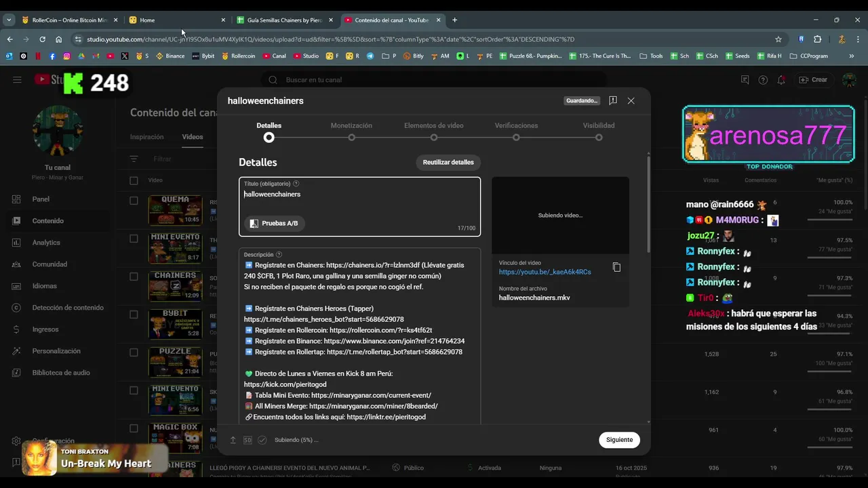Open a new browser tab

pos(454,20)
